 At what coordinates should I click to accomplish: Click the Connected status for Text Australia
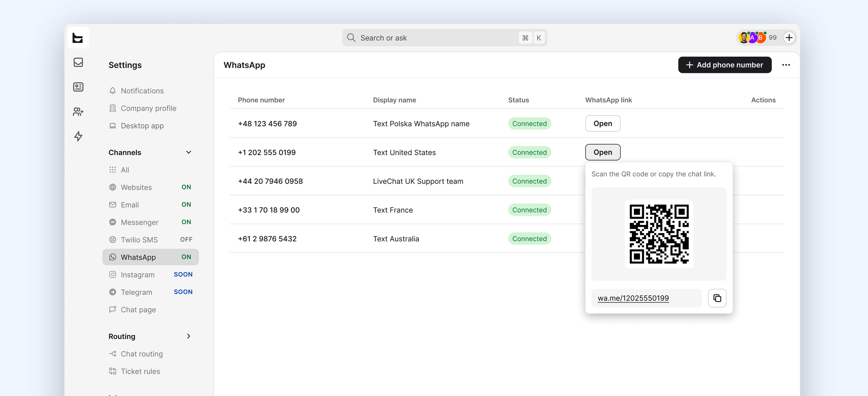(529, 239)
